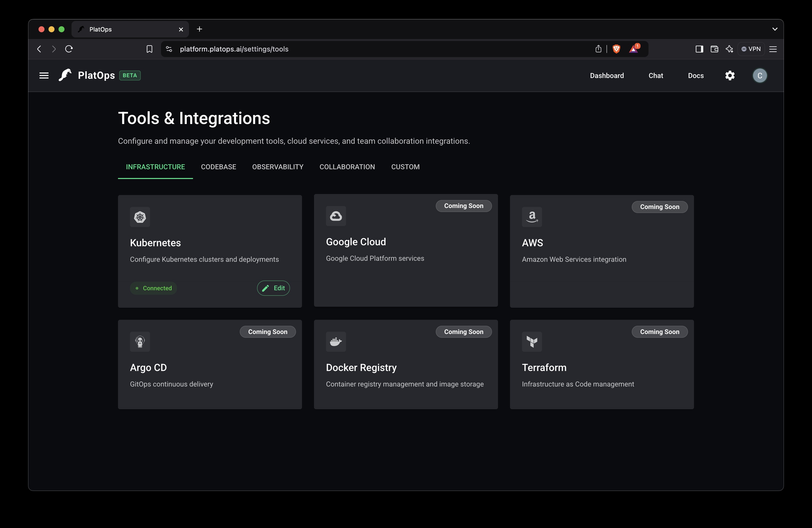The height and width of the screenshot is (528, 812).
Task: Click the Tools & Integrations heading
Action: coord(194,118)
